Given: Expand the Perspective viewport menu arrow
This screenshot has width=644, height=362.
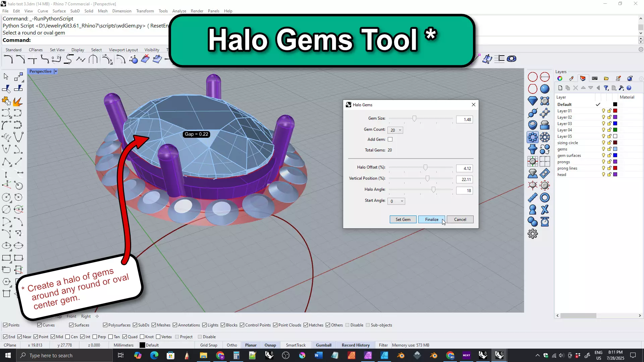Looking at the screenshot, I should (56, 71).
